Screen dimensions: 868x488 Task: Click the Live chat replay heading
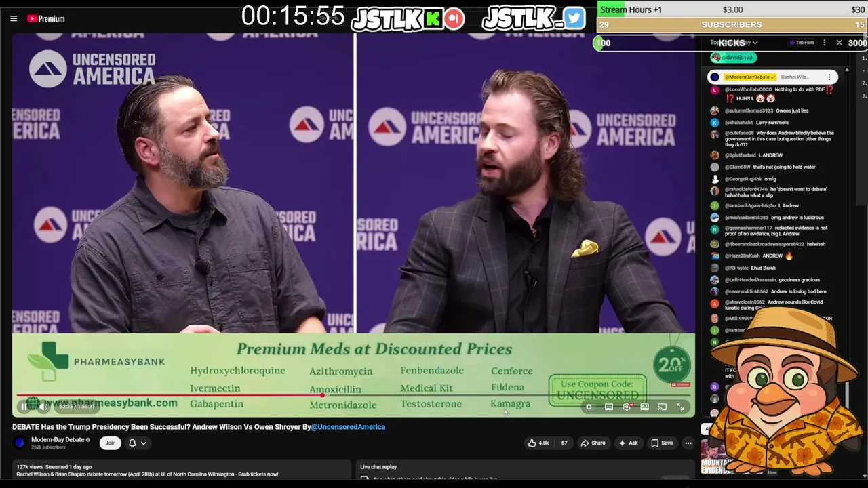coord(378,467)
